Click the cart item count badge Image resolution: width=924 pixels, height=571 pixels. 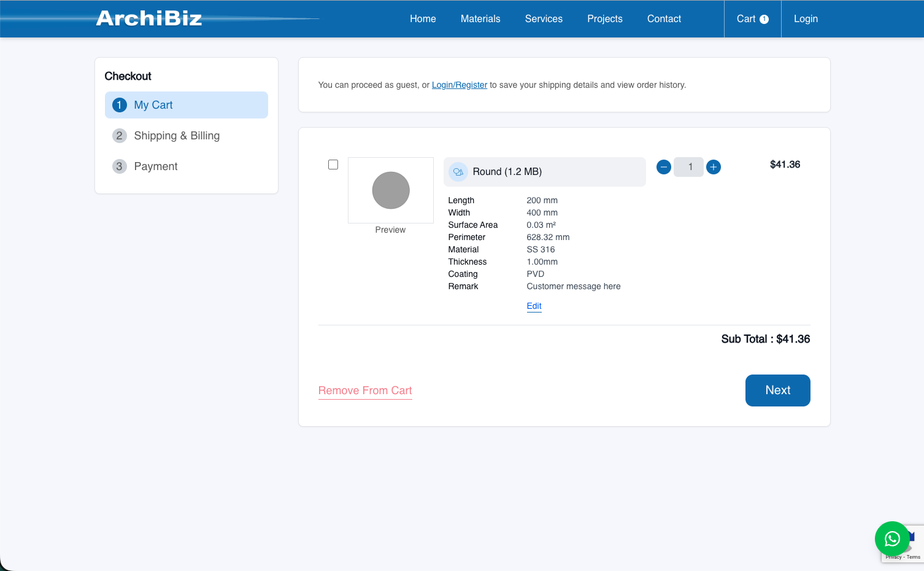point(765,18)
